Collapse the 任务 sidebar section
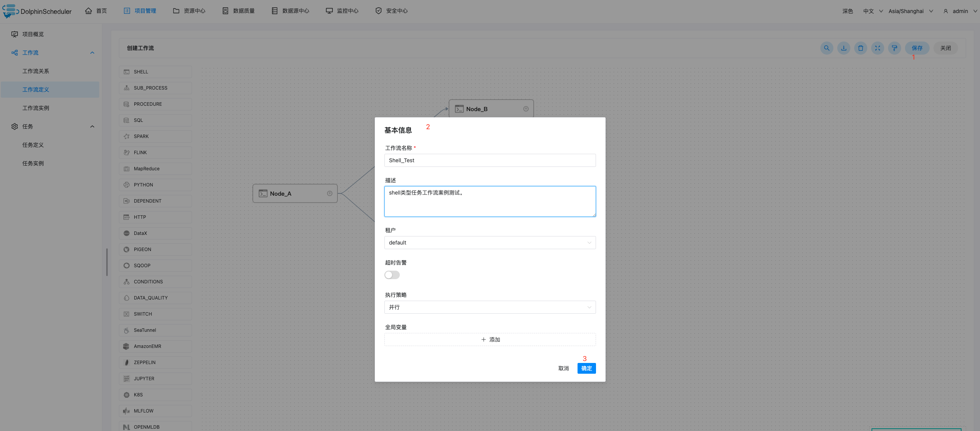The height and width of the screenshot is (431, 980). click(92, 126)
